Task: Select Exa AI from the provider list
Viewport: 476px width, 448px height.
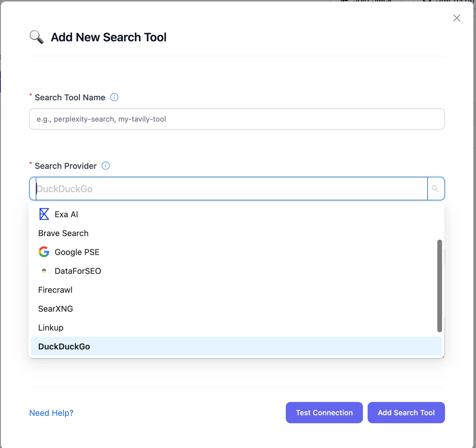Action: point(236,214)
